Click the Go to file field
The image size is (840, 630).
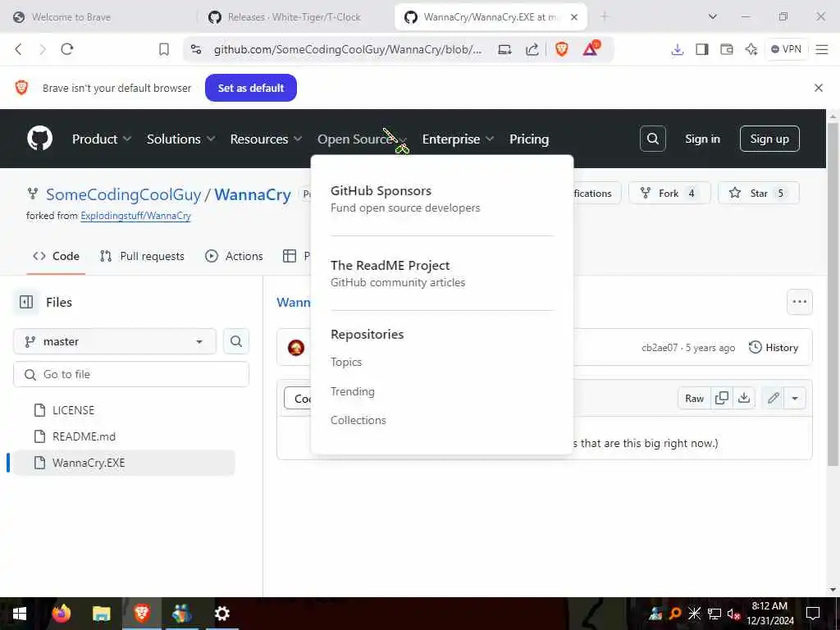tap(131, 374)
